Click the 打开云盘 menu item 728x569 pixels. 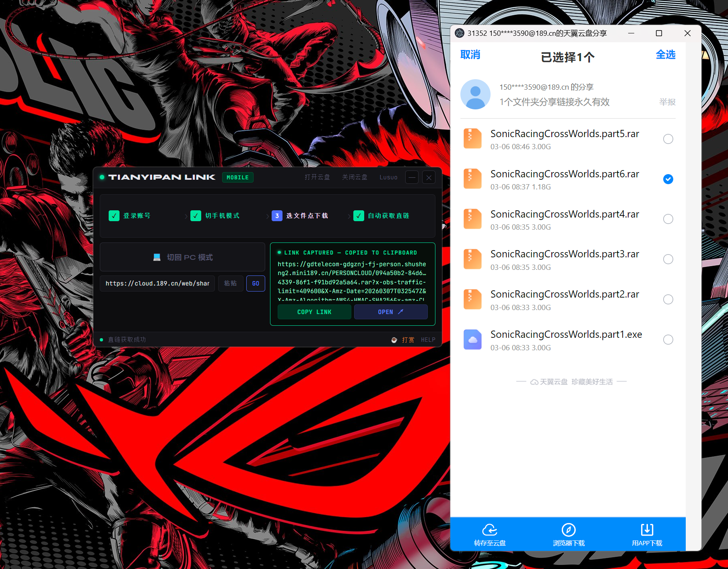click(317, 177)
